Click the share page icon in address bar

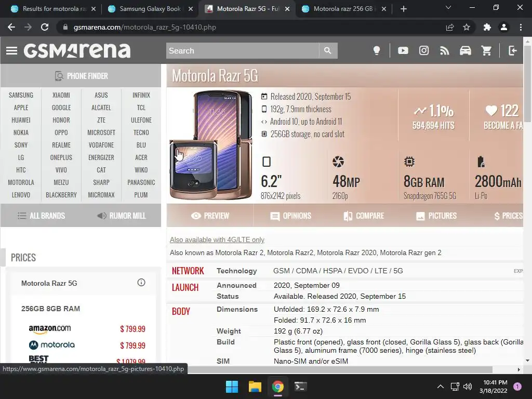(x=450, y=27)
